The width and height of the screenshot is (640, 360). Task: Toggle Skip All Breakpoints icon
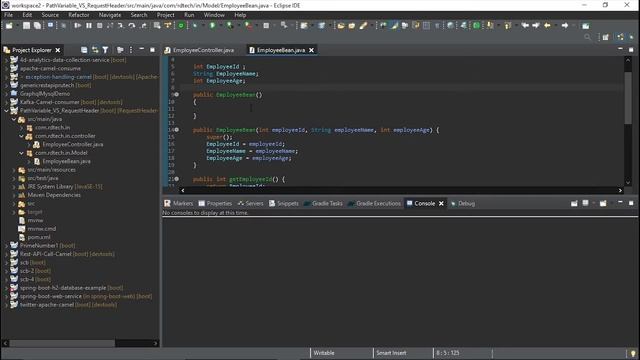tap(64, 26)
